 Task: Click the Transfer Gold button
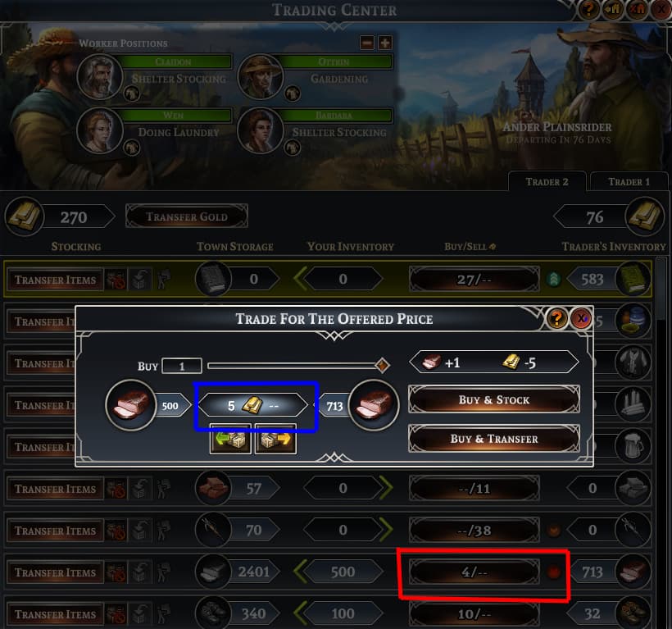pyautogui.click(x=187, y=217)
